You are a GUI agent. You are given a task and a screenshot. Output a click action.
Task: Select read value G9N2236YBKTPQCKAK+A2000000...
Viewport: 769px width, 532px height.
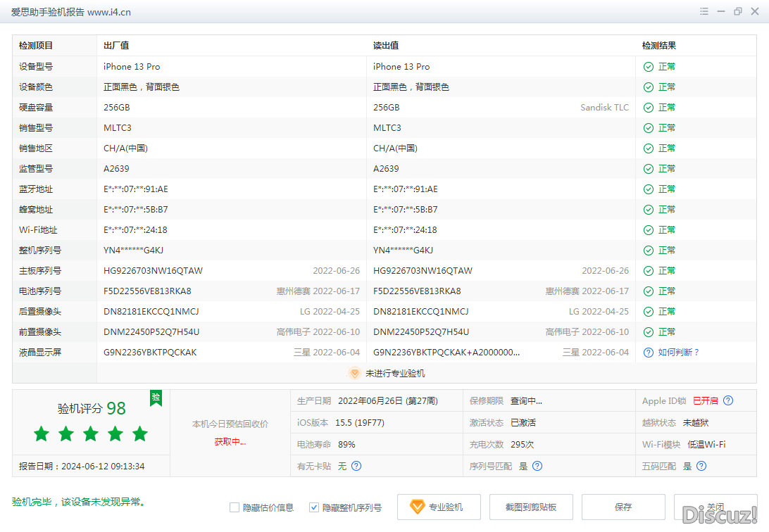coord(446,353)
